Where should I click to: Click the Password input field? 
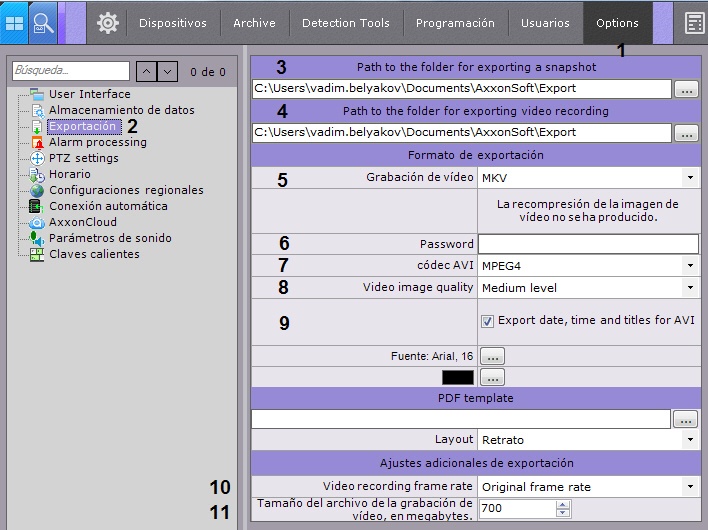[x=588, y=244]
